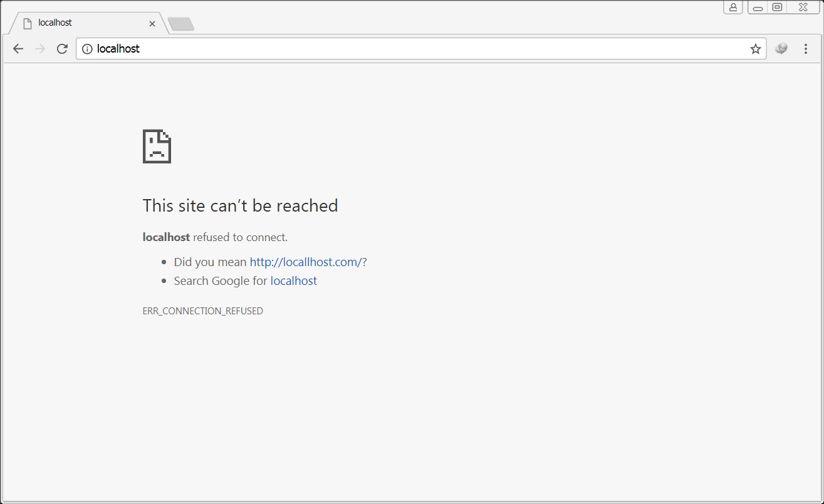
Task: Expand browser options from the vertical ellipsis
Action: (x=805, y=48)
